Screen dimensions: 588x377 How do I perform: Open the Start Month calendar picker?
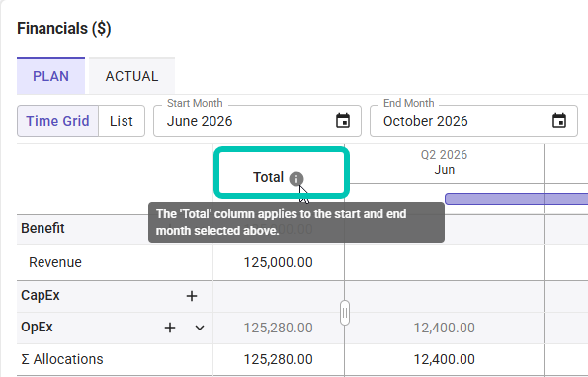pyautogui.click(x=343, y=121)
